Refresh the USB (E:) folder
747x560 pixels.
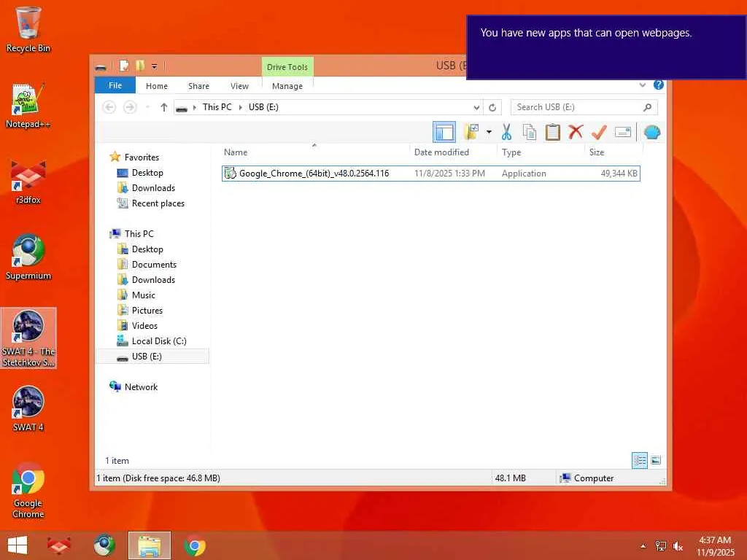[x=492, y=107]
